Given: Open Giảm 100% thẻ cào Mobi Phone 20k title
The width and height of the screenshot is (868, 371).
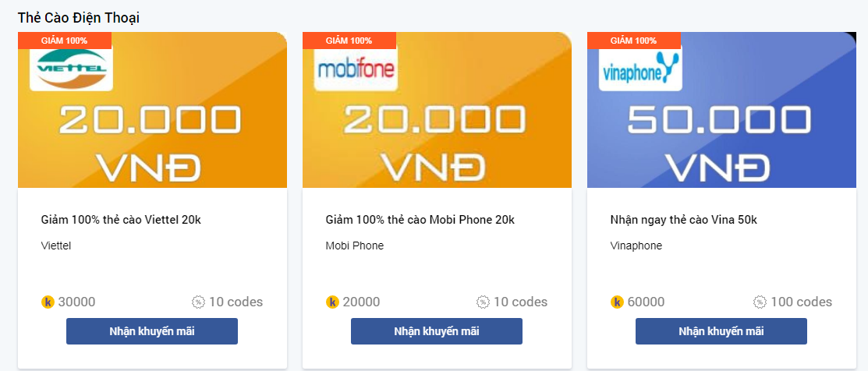Looking at the screenshot, I should [x=420, y=220].
